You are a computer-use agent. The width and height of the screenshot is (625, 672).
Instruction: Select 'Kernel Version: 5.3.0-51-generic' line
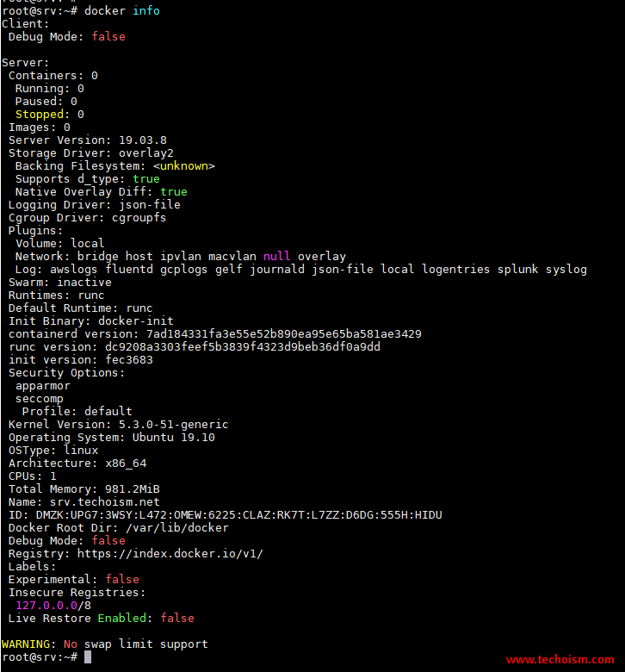119,424
